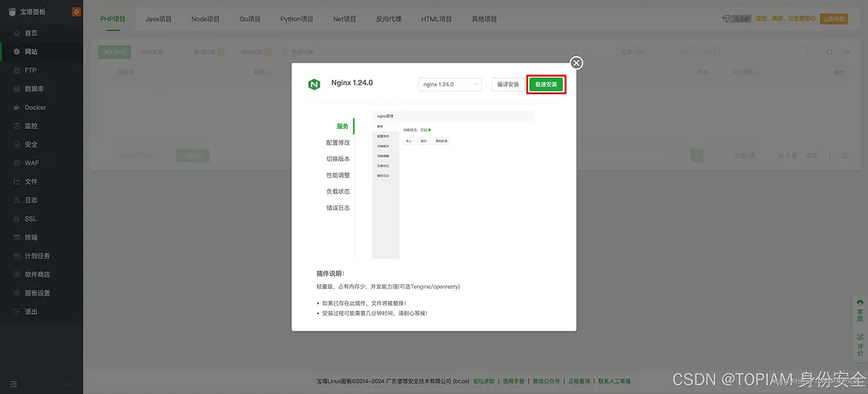
Task: Click the 编译安装 compile install button
Action: 508,85
